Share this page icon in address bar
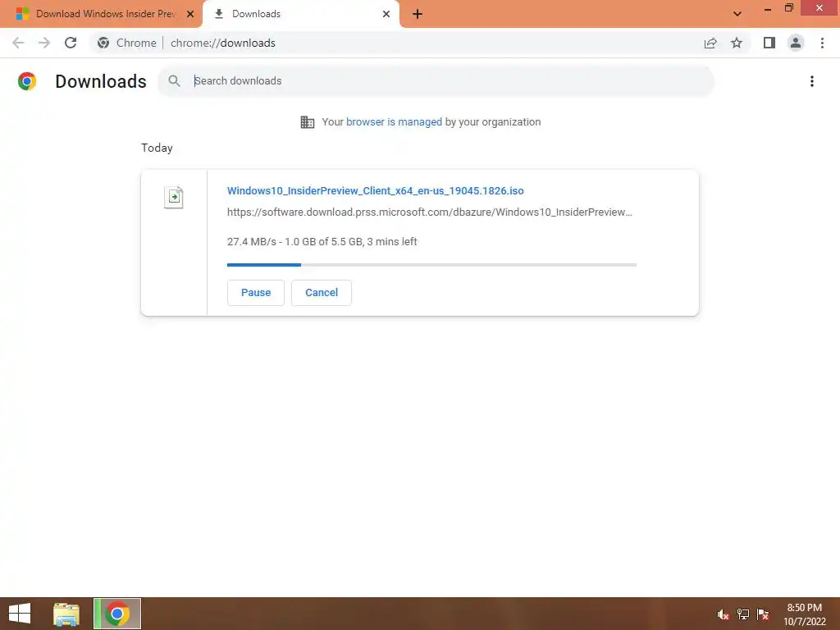Image resolution: width=840 pixels, height=630 pixels. pos(710,43)
